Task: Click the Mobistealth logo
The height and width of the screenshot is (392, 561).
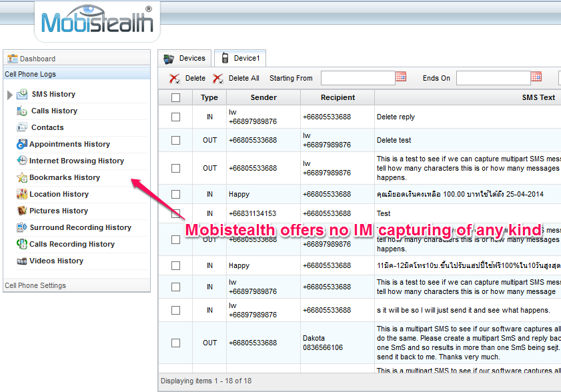Action: tap(97, 20)
